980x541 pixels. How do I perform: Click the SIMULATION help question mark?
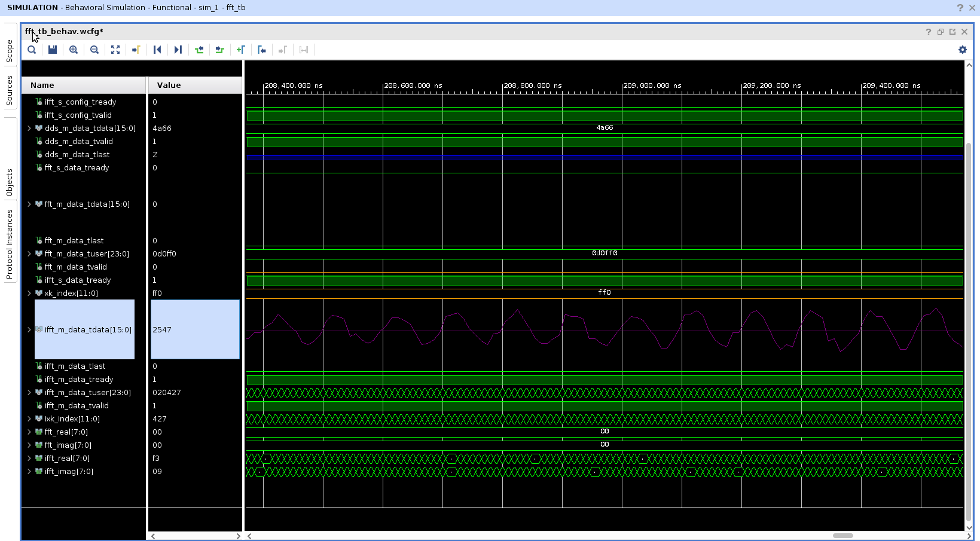tap(960, 8)
